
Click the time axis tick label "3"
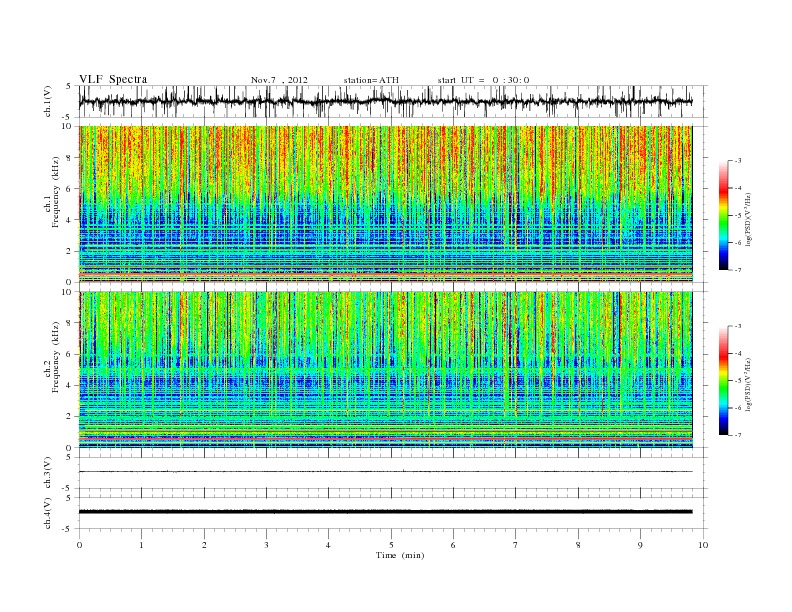click(x=266, y=545)
